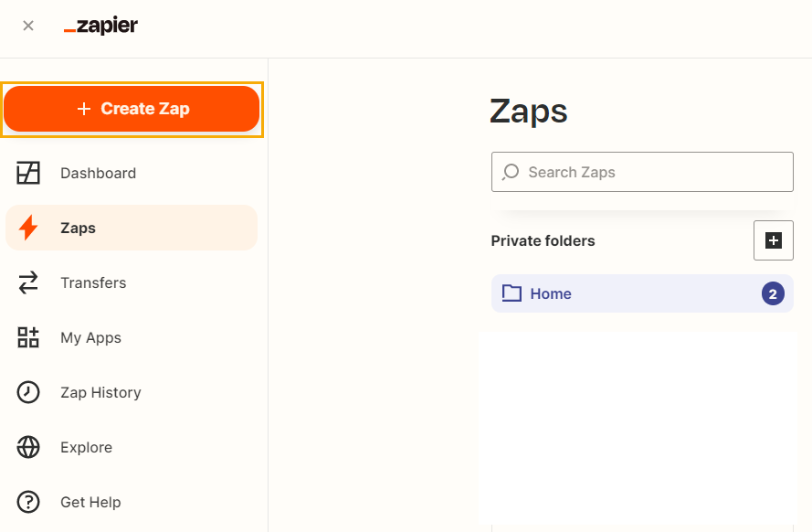Click the Zaps page heading
The height and width of the screenshot is (532, 812).
529,112
